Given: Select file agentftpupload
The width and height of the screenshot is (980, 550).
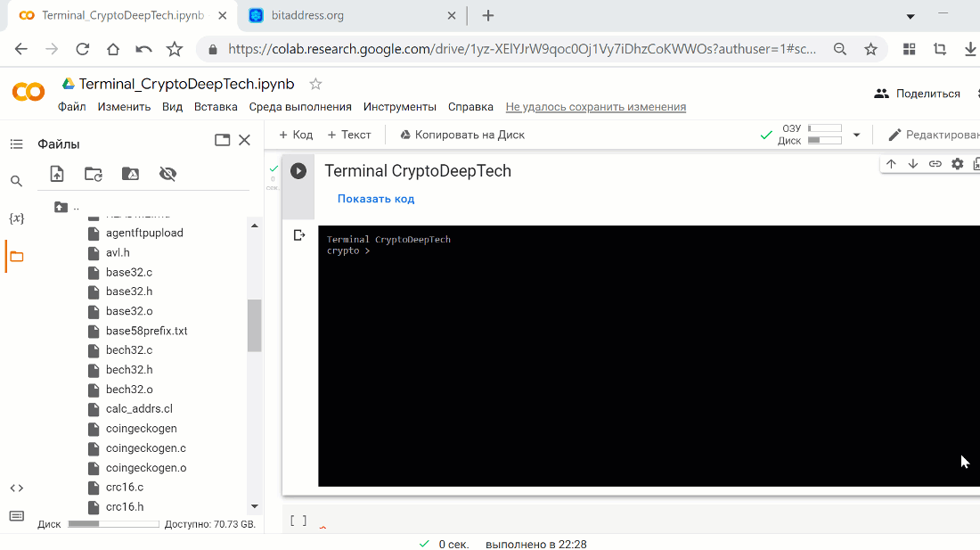Looking at the screenshot, I should (144, 234).
